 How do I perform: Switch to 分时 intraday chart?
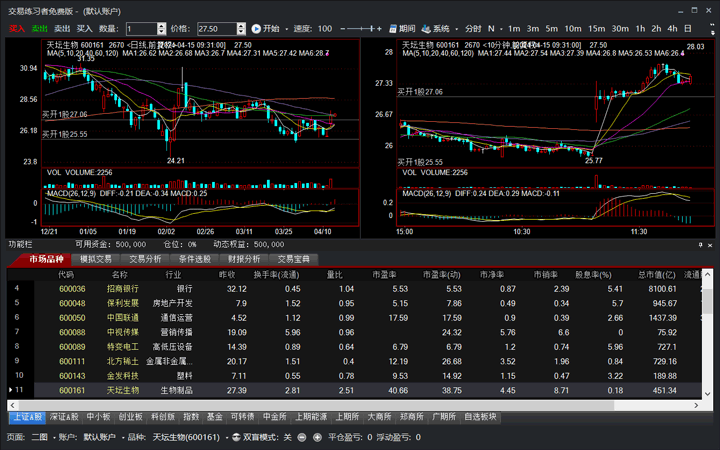(x=473, y=28)
